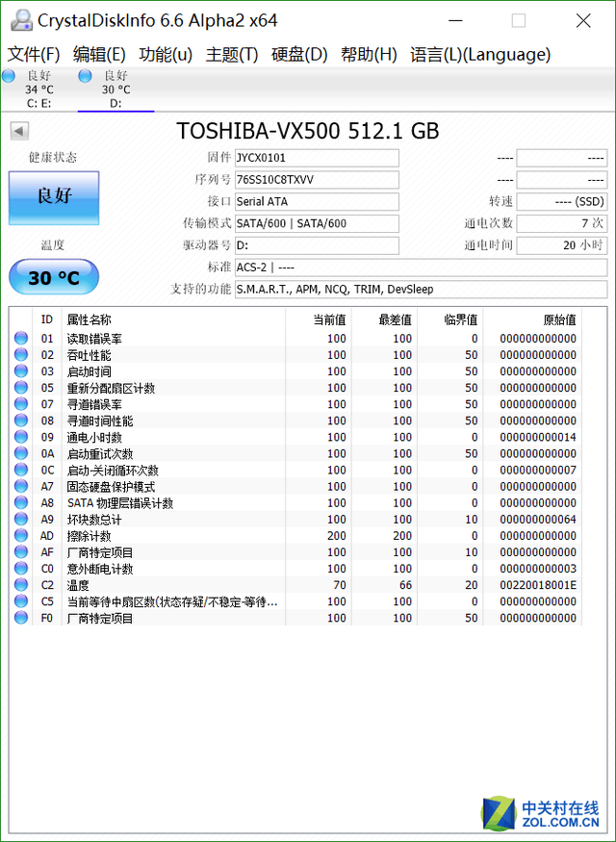Click status orb of attribute 05 重新分配扇区计数

(x=21, y=388)
